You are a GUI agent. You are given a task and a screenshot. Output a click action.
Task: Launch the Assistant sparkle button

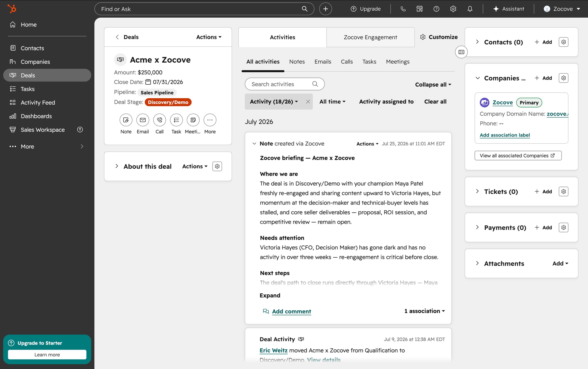[509, 9]
